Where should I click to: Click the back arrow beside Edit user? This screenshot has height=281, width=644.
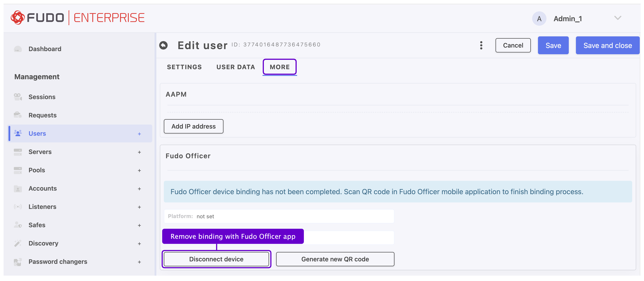click(x=163, y=45)
